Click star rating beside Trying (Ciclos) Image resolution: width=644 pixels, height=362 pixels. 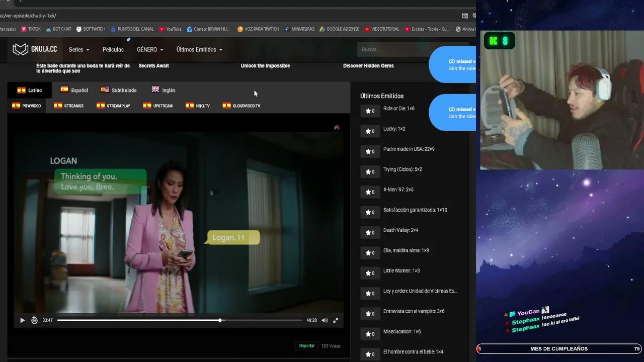pyautogui.click(x=370, y=172)
